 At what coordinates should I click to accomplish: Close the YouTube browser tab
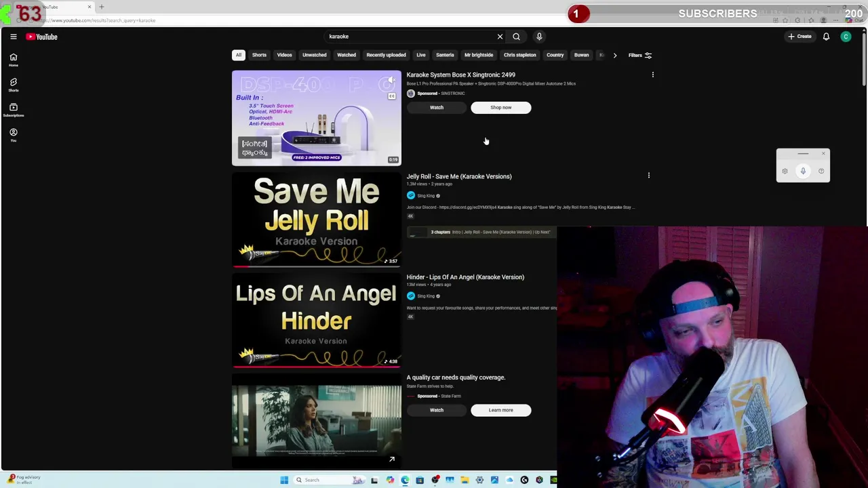(89, 7)
